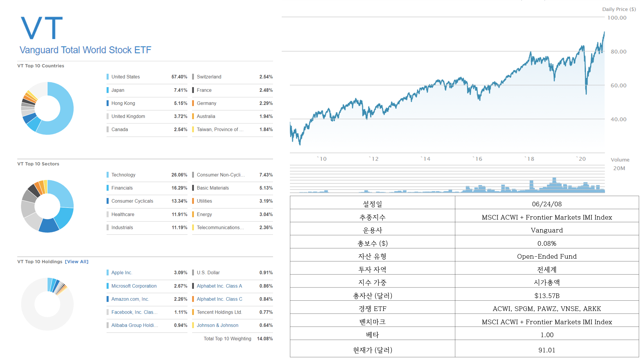Image resolution: width=644 pixels, height=360 pixels.
Task: Select the United States country row
Action: click(147, 77)
